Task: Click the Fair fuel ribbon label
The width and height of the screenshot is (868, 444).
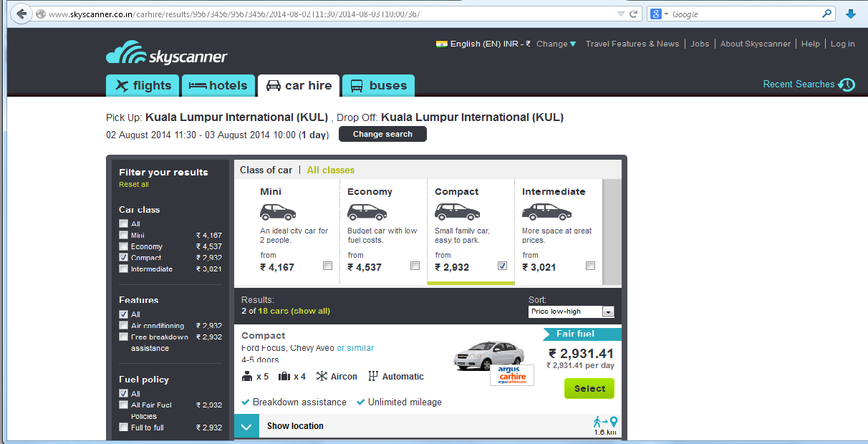Action: tap(582, 334)
